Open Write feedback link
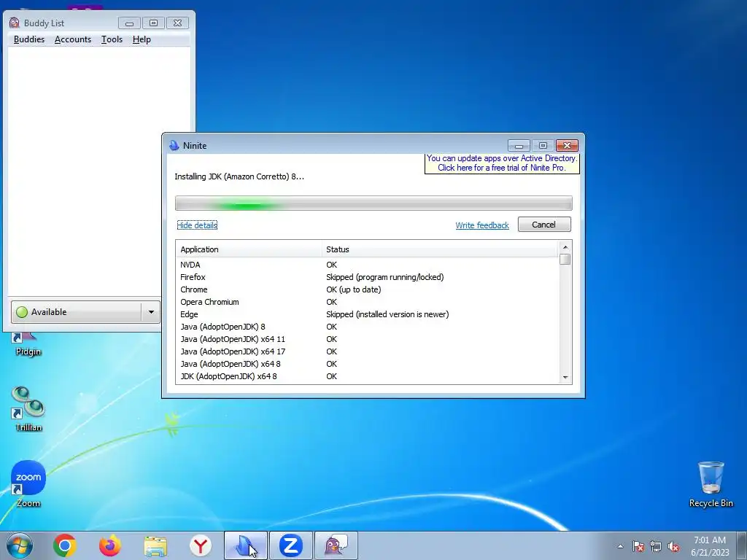 (x=482, y=225)
